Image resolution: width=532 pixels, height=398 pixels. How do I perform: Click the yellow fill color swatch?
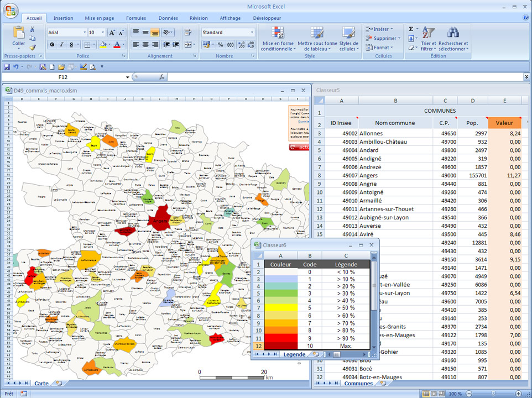[103, 44]
